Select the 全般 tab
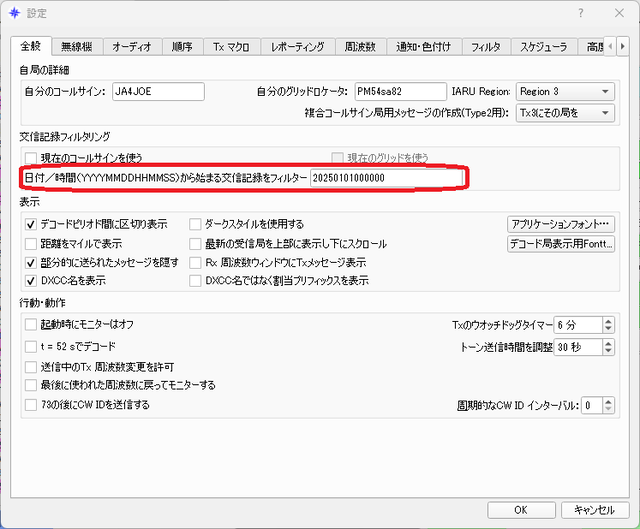The width and height of the screenshot is (640, 529). tap(31, 46)
